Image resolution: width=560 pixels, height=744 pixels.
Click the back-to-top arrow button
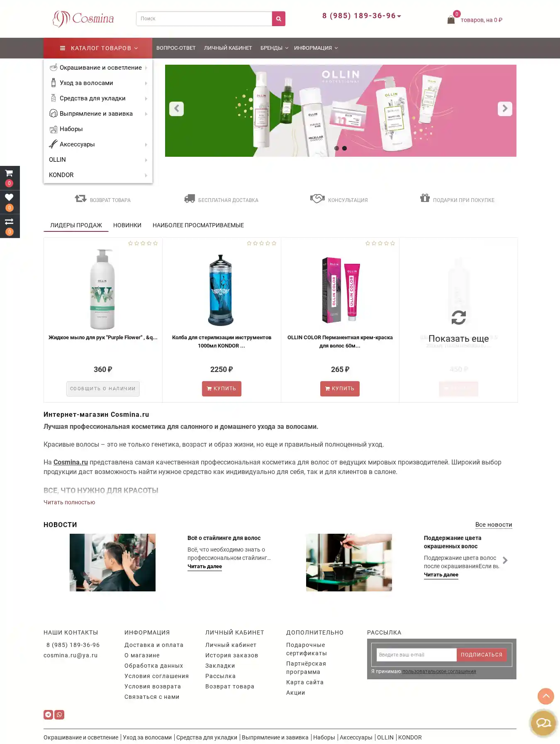coord(546,696)
